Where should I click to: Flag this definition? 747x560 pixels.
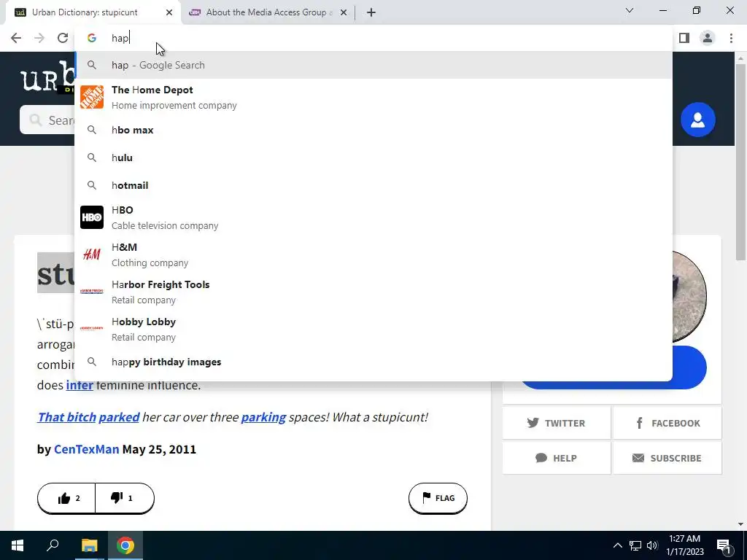pyautogui.click(x=438, y=498)
